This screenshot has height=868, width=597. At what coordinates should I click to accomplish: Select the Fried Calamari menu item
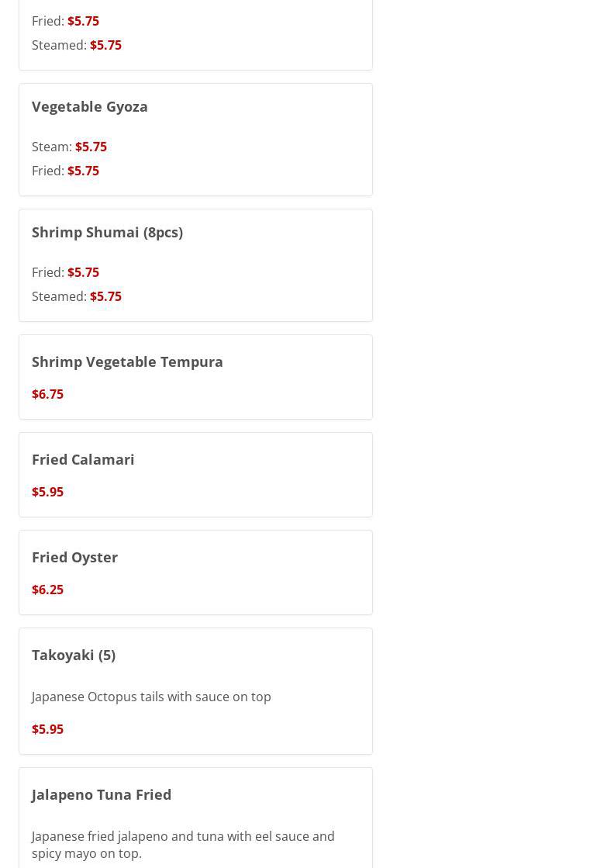(83, 459)
